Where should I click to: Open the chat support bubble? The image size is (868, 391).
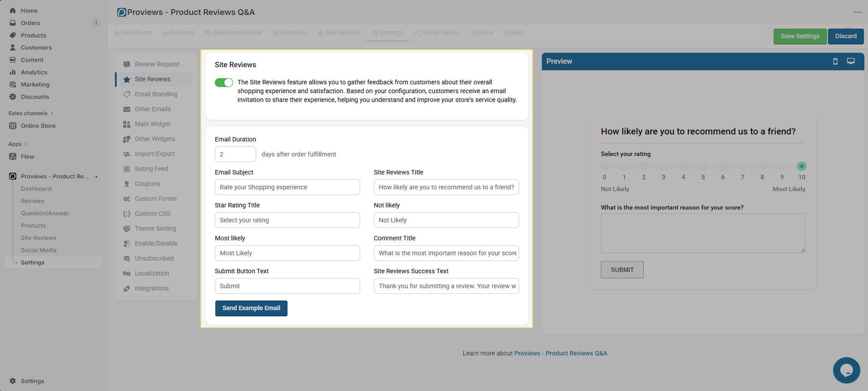click(846, 370)
